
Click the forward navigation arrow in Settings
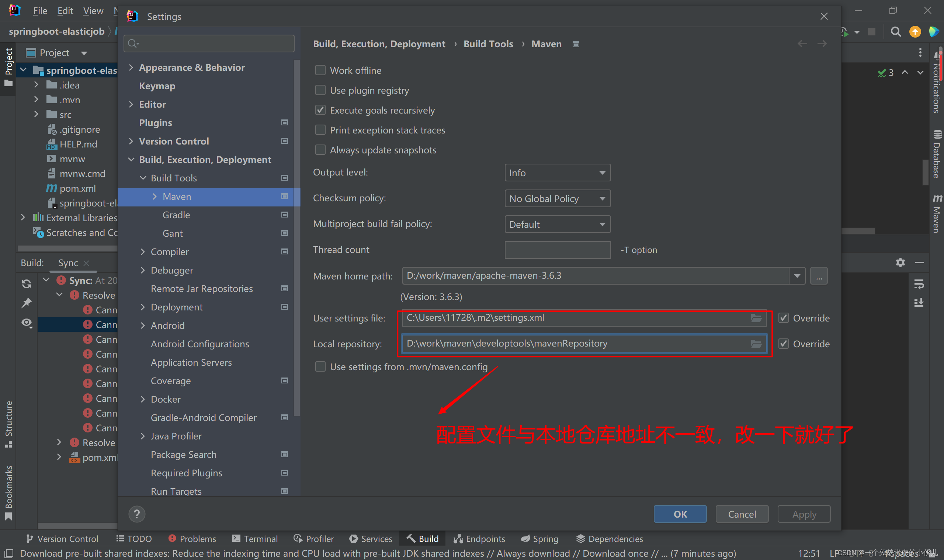click(822, 44)
